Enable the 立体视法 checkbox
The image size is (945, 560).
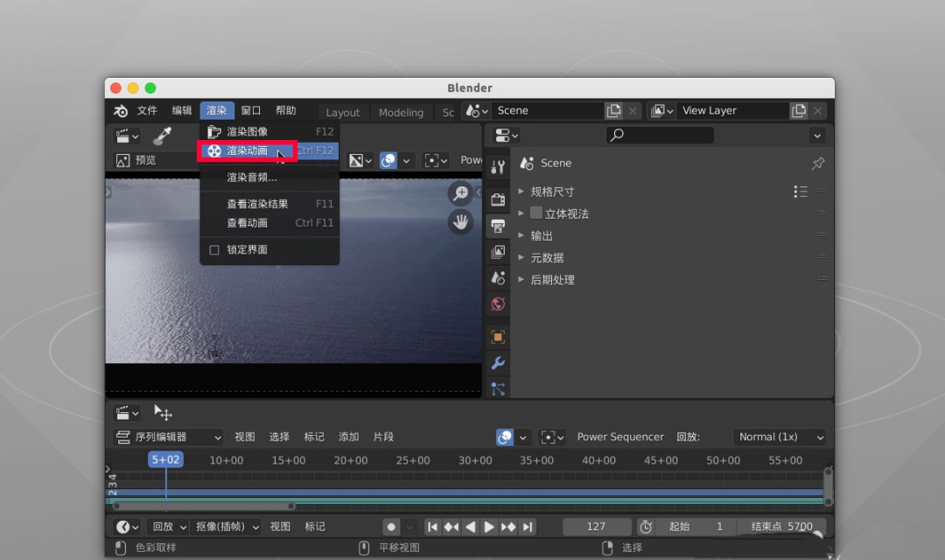(535, 213)
